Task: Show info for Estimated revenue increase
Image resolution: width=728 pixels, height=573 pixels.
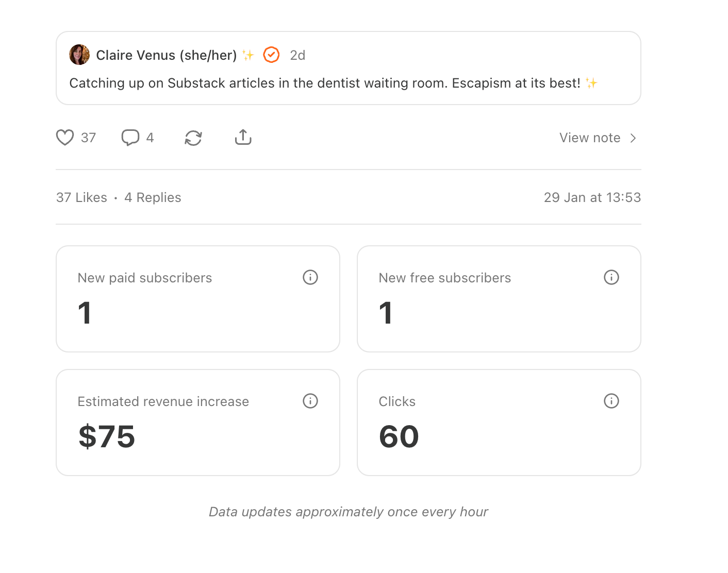Action: click(310, 401)
